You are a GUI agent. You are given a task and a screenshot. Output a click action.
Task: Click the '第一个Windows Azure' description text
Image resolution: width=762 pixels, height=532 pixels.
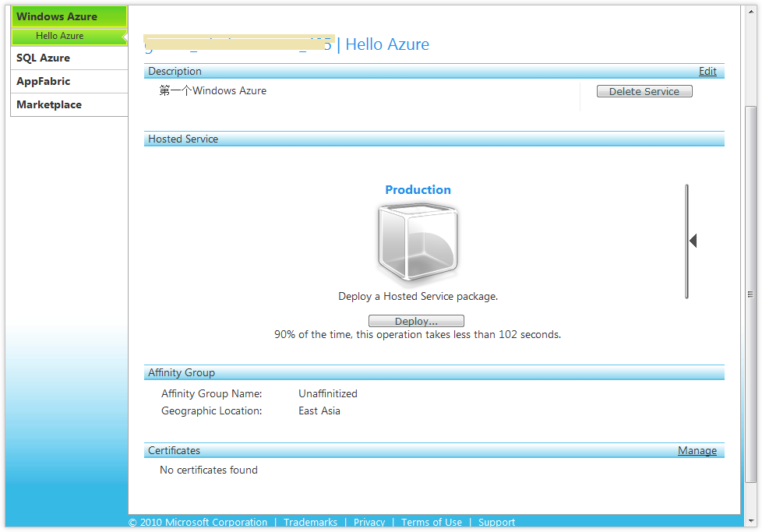pyautogui.click(x=213, y=91)
